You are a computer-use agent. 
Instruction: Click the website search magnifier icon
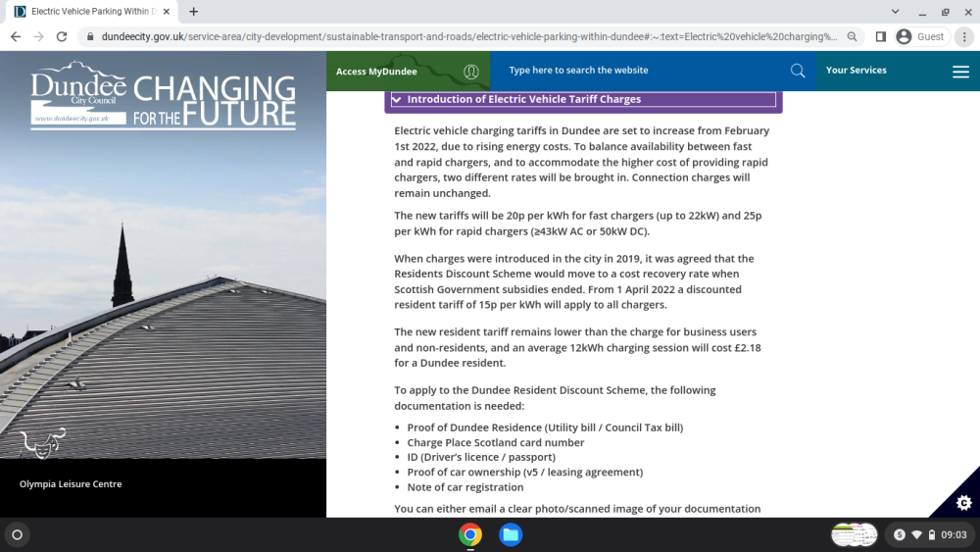[798, 71]
